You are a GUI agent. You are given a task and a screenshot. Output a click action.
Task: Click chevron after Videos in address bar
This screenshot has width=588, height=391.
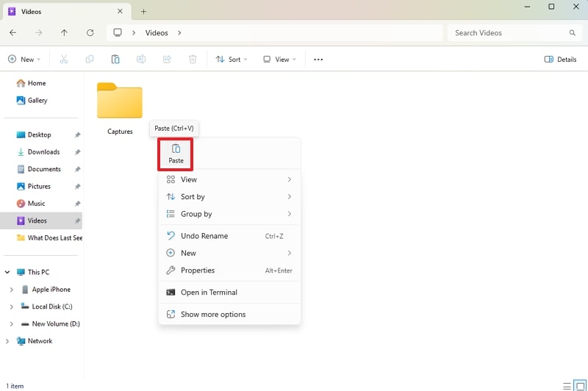coord(179,32)
